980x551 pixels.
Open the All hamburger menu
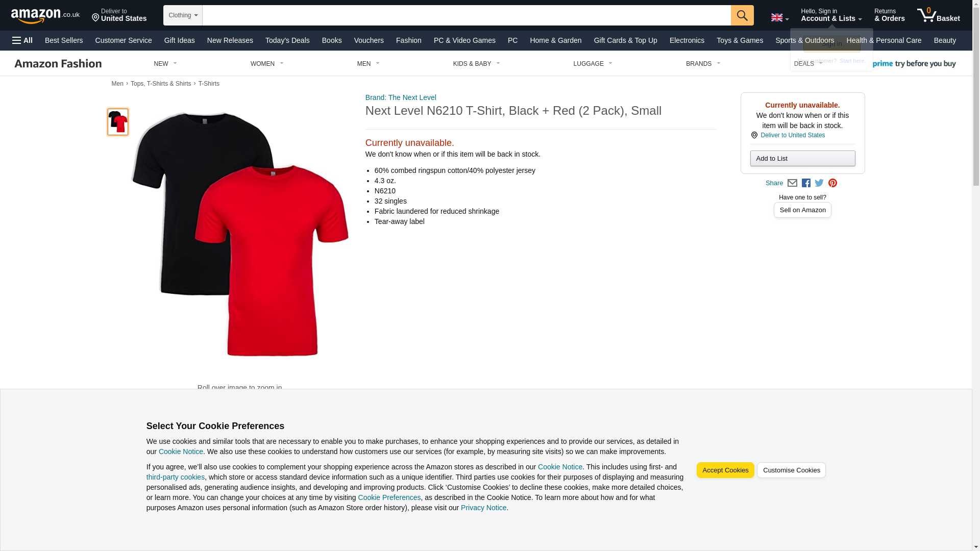22,40
